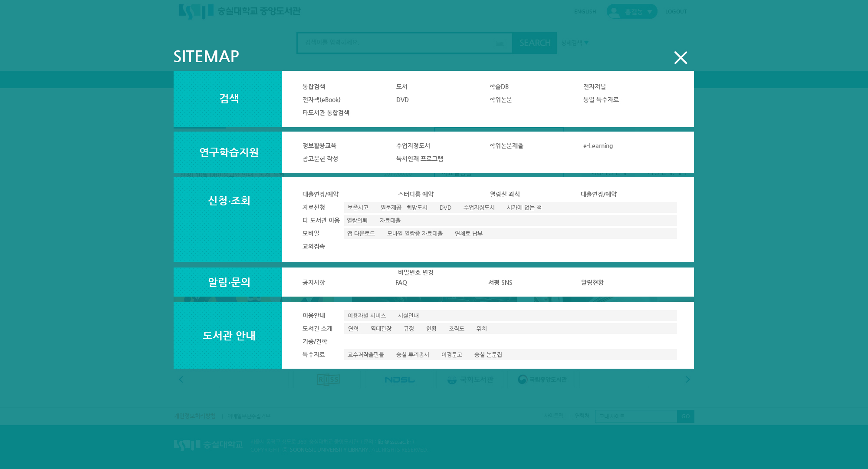Click the SEARCH button
The height and width of the screenshot is (469, 868).
(535, 43)
